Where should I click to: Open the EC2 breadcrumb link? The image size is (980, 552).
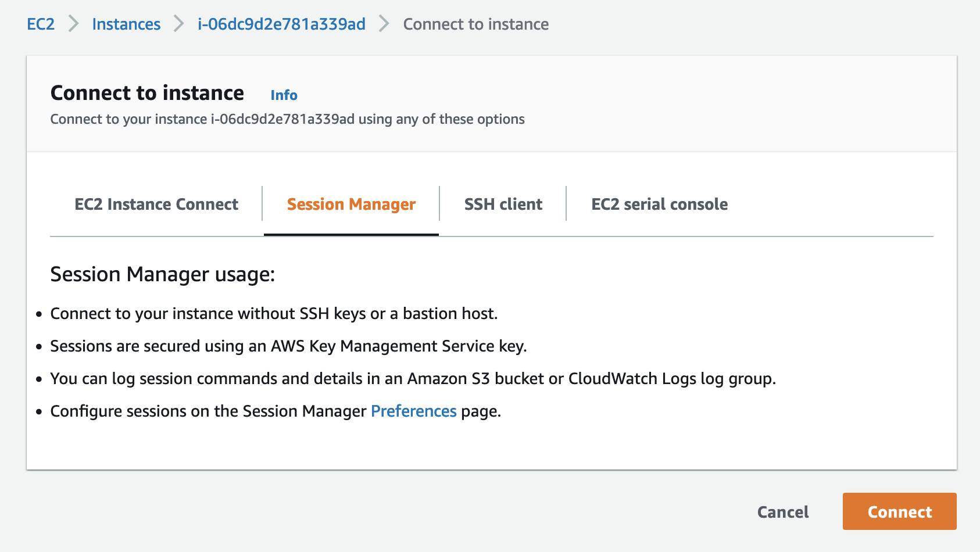point(41,24)
